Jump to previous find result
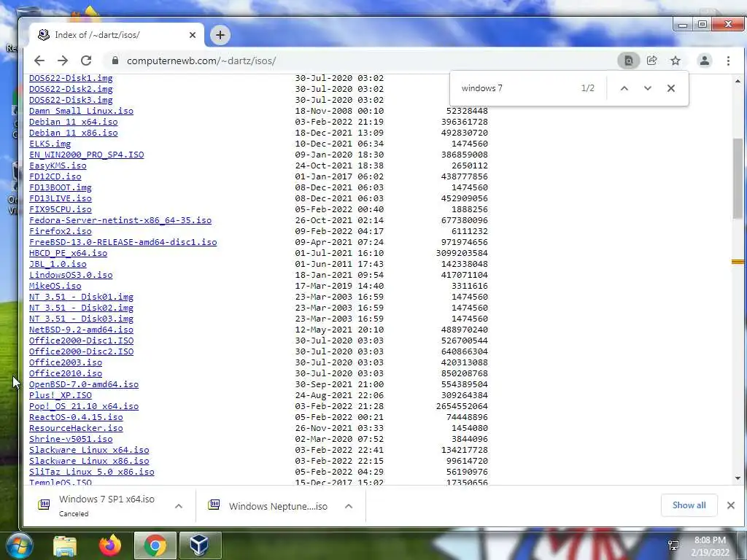747x560 pixels. (624, 88)
